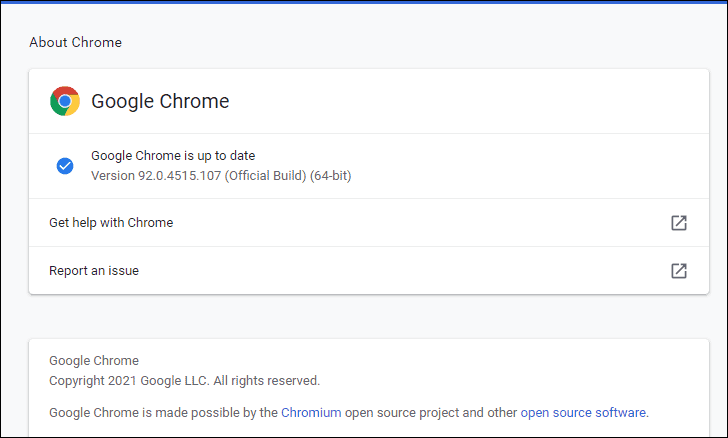
Task: Open the open source software link
Action: click(x=583, y=412)
